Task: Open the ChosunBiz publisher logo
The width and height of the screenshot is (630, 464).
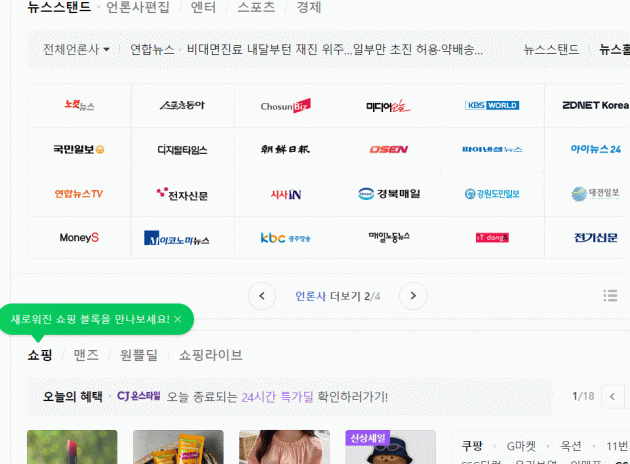Action: [x=285, y=106]
